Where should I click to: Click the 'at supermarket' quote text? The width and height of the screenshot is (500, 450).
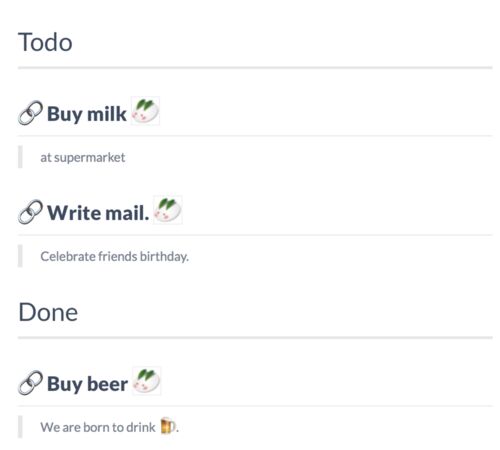[83, 157]
